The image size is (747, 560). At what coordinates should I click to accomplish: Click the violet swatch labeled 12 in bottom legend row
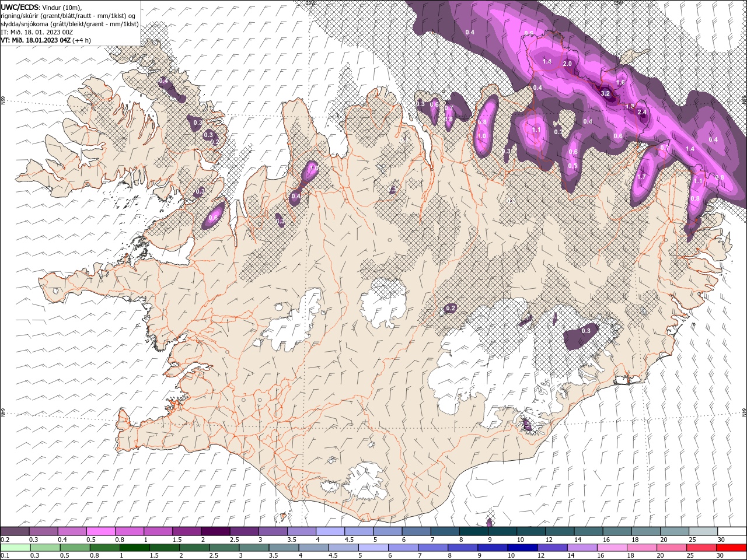pyautogui.click(x=552, y=548)
